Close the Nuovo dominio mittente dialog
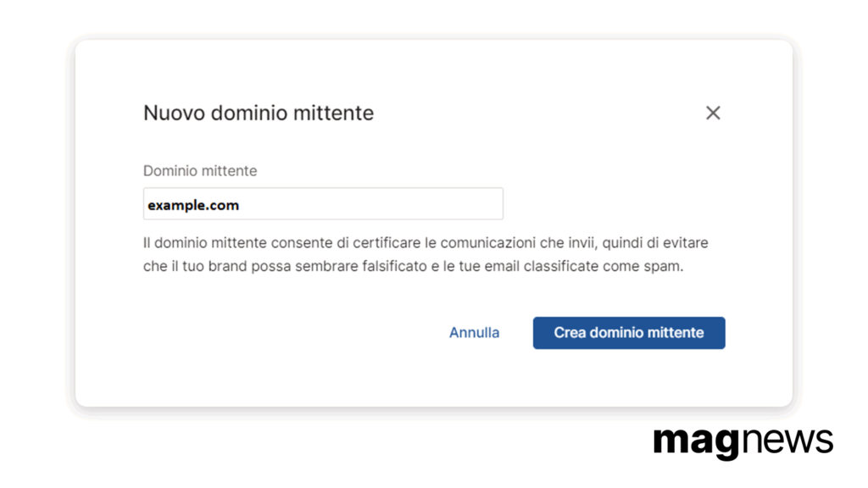This screenshot has height=488, width=868. (x=713, y=113)
